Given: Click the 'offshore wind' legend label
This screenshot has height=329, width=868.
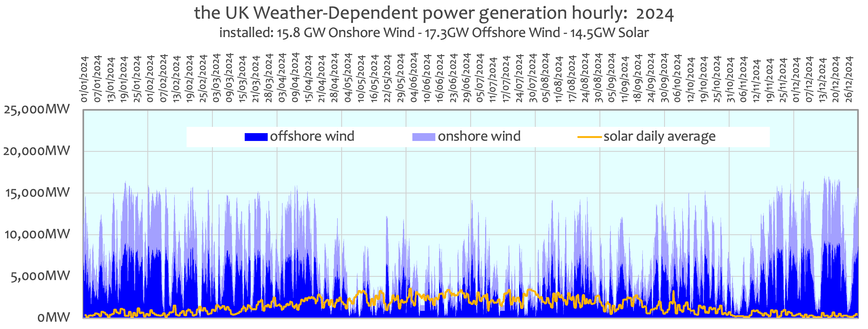Looking at the screenshot, I should 312,136.
